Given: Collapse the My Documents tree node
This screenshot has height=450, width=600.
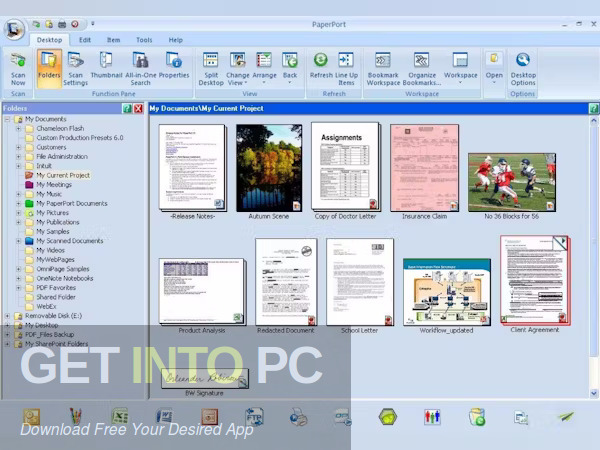Looking at the screenshot, I should coord(7,119).
